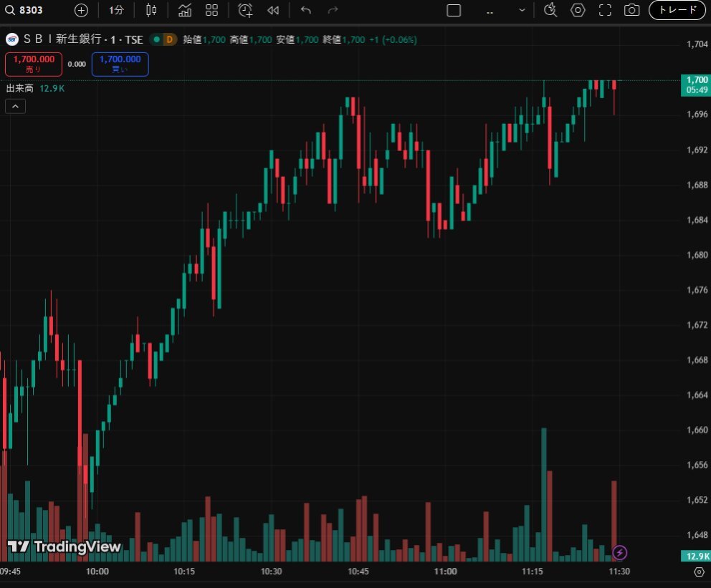This screenshot has height=588, width=711.
Task: Start bar replay with the rewind icon
Action: (272, 10)
